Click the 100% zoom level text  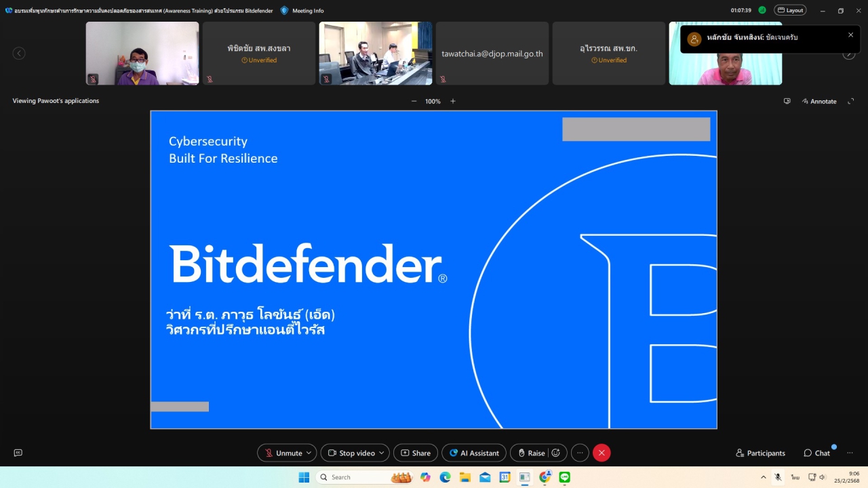[x=433, y=101]
